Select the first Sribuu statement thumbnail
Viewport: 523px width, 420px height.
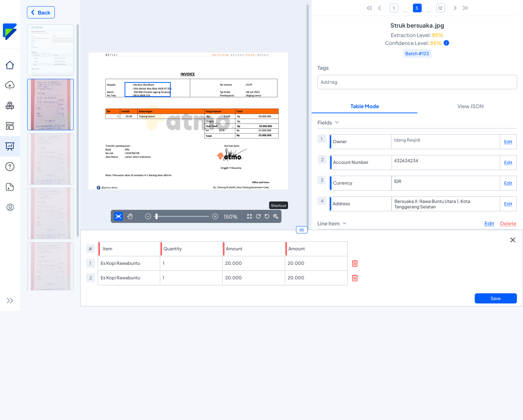pyautogui.click(x=50, y=50)
